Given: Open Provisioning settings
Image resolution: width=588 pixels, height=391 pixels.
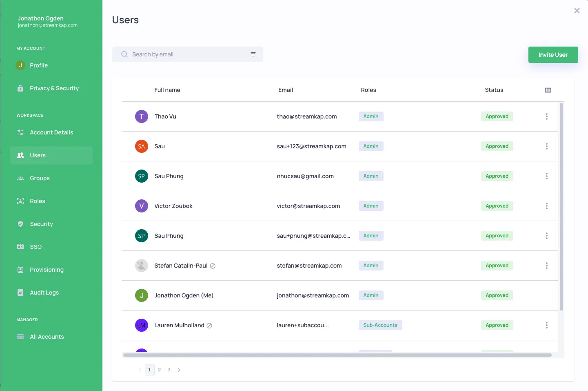Looking at the screenshot, I should point(51,270).
